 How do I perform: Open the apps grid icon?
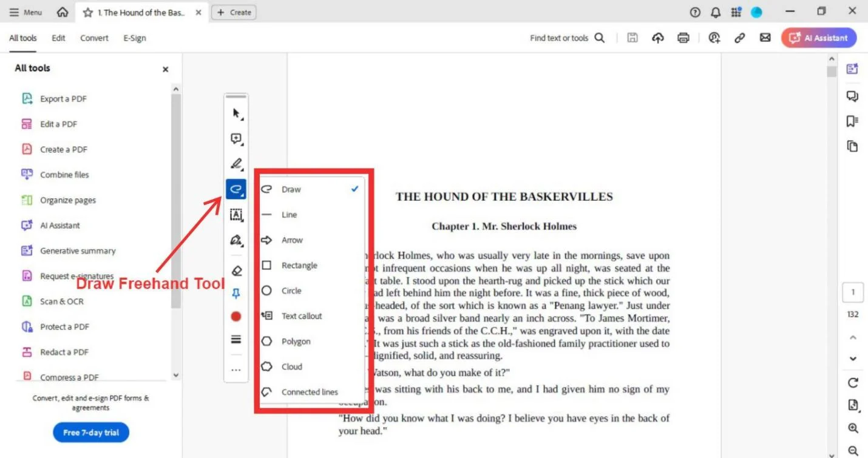coord(736,12)
